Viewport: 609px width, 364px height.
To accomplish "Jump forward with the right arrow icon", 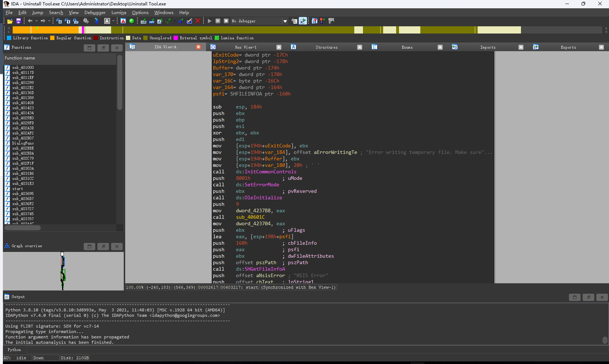I will (x=43, y=21).
